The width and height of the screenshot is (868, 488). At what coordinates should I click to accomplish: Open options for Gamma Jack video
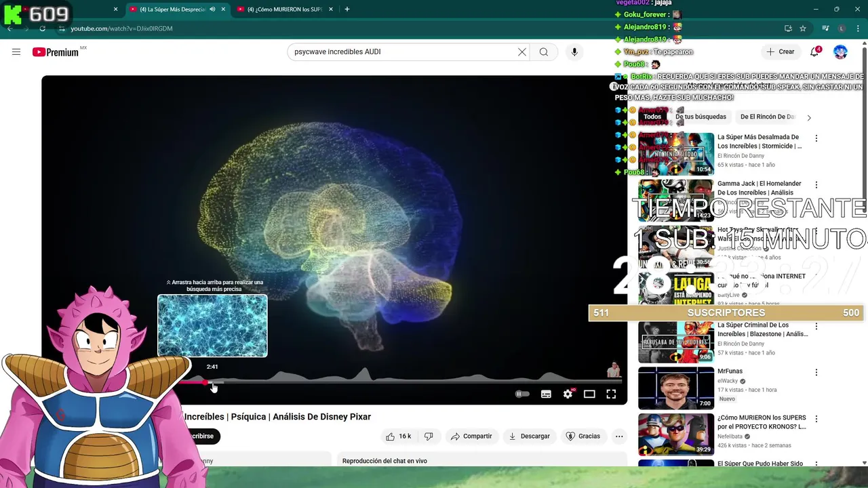click(x=816, y=185)
